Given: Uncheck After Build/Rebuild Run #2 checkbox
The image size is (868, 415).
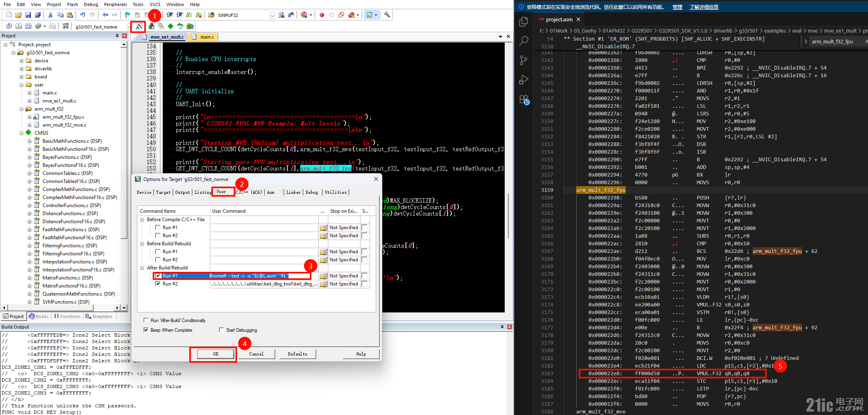Looking at the screenshot, I should pos(158,284).
